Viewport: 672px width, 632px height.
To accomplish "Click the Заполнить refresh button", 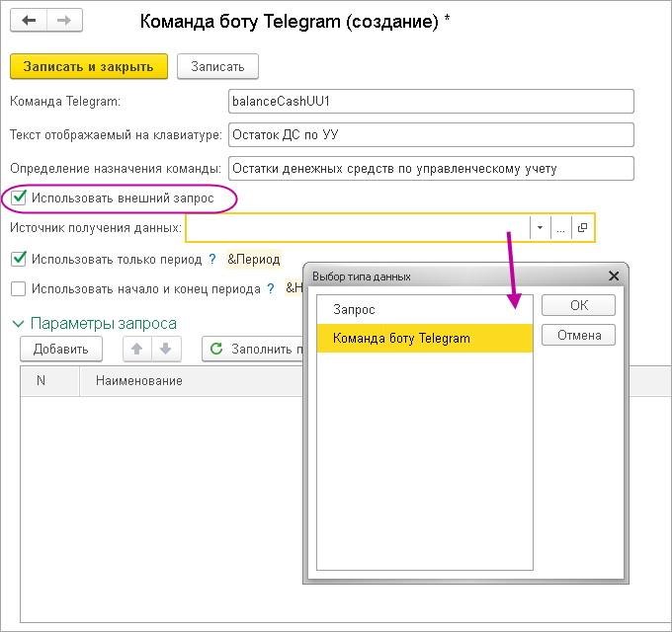I will 253,349.
